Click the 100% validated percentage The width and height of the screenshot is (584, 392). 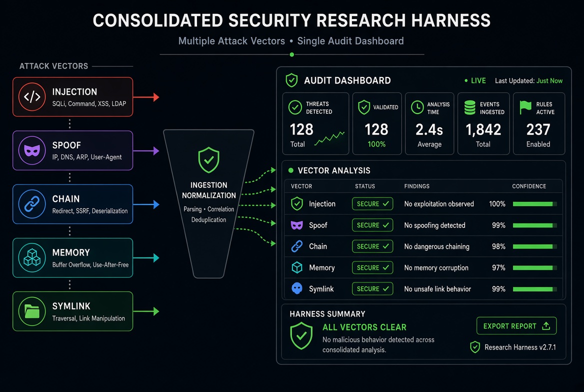pyautogui.click(x=376, y=144)
